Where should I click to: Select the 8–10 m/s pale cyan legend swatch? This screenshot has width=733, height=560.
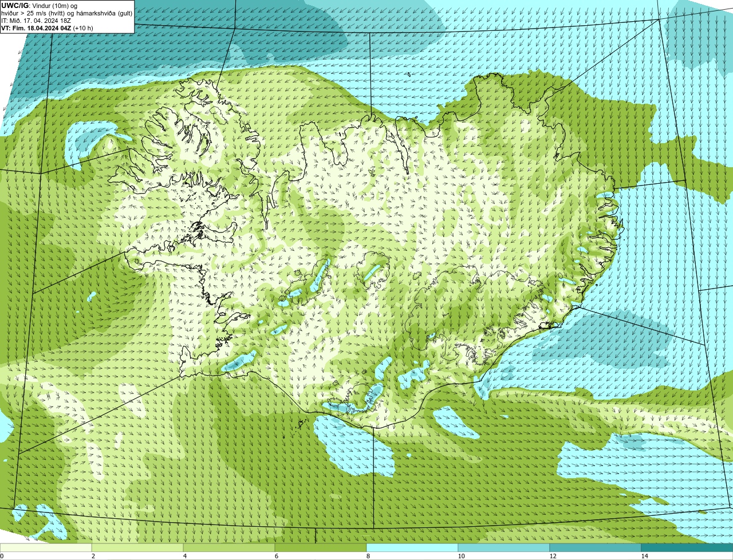tap(412, 547)
